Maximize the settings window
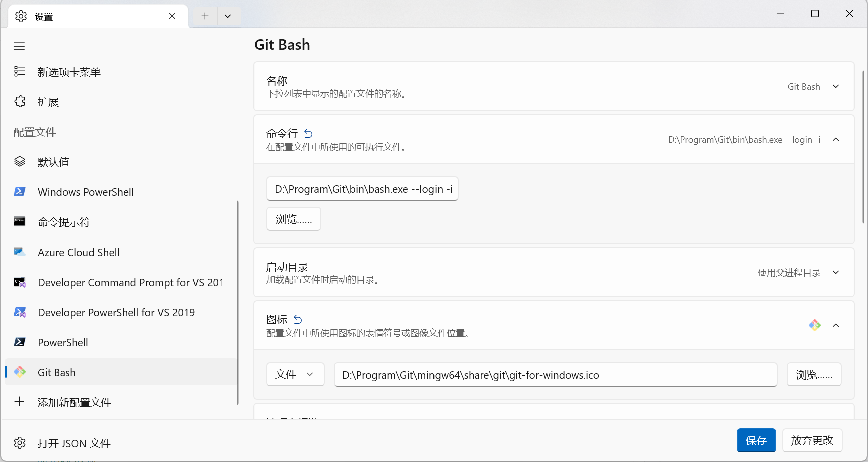The image size is (868, 462). (815, 14)
